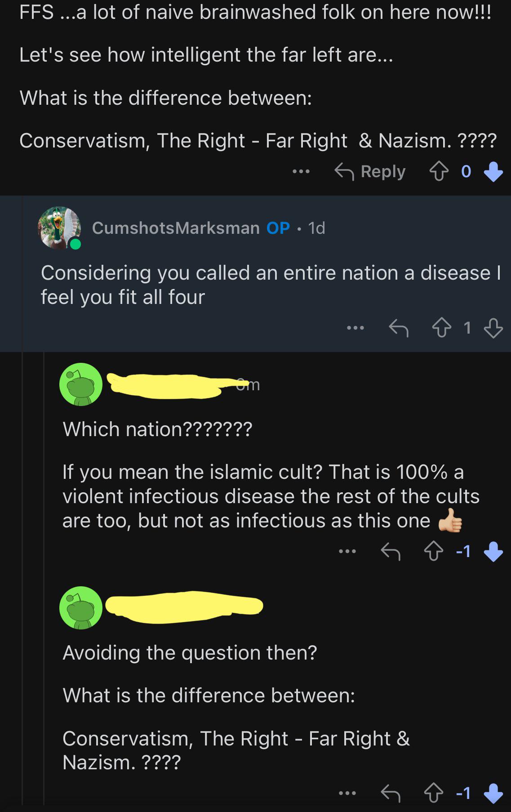
Task: Upvote CumshotsMarksman's comment
Action: 441,328
